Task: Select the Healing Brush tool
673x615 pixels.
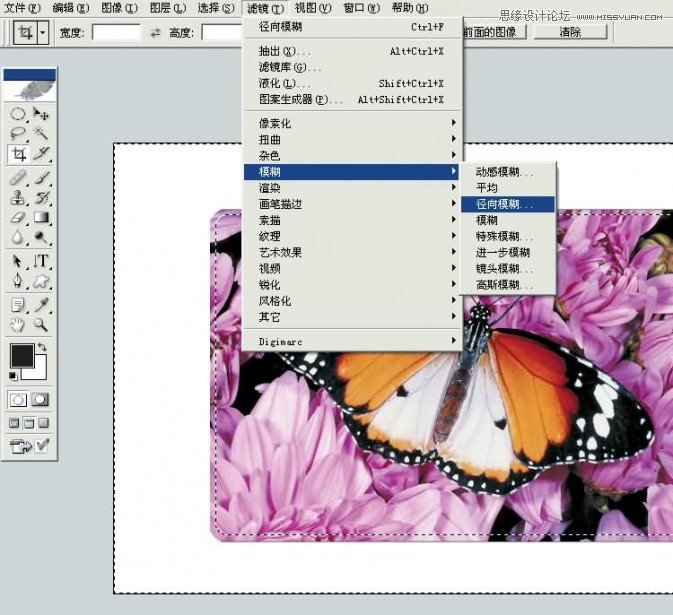Action: (x=18, y=178)
